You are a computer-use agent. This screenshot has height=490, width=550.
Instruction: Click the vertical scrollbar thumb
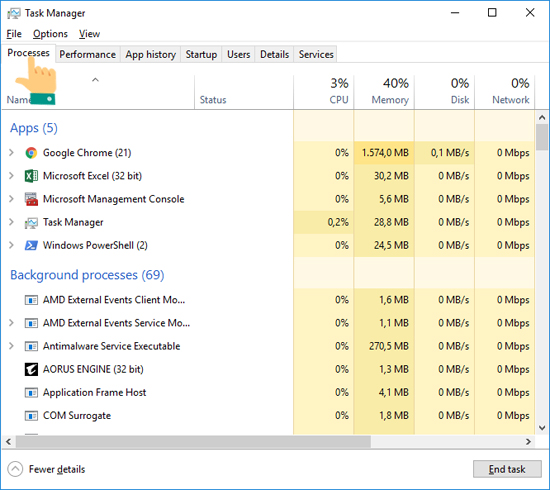542,137
